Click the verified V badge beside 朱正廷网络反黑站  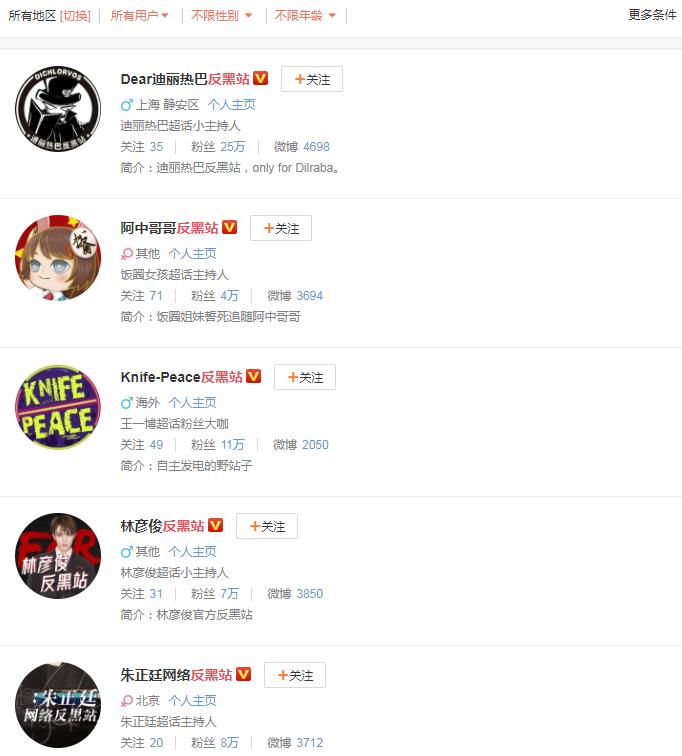tap(243, 674)
